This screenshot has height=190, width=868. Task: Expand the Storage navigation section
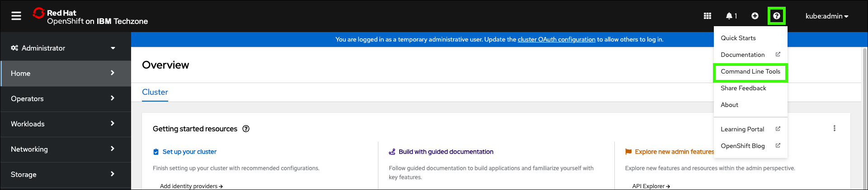point(63,174)
